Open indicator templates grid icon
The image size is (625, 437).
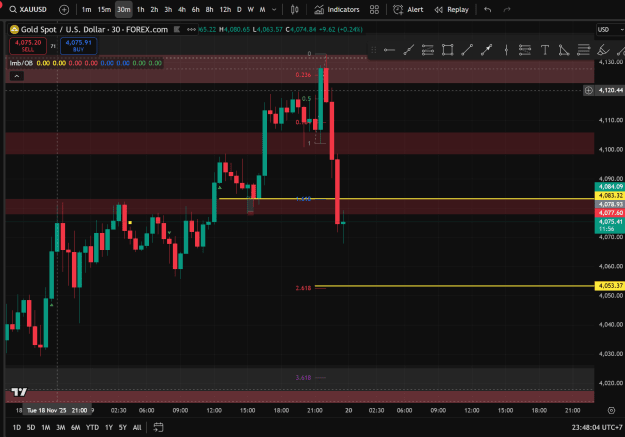374,10
